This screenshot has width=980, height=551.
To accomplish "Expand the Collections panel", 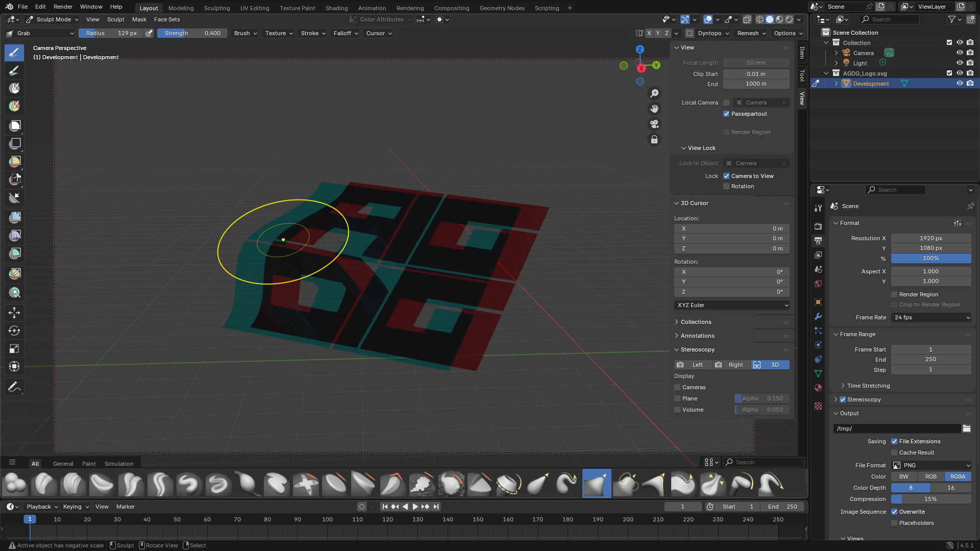I will point(696,322).
